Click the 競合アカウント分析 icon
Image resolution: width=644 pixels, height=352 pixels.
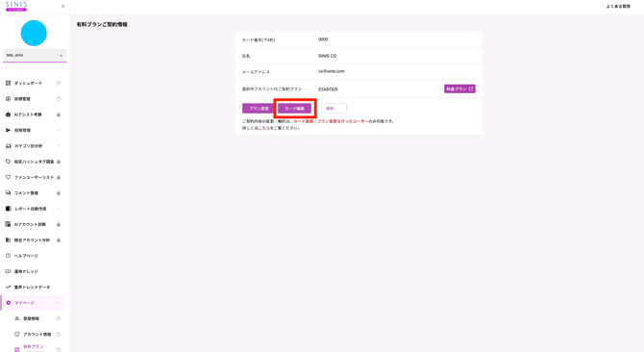coord(8,239)
